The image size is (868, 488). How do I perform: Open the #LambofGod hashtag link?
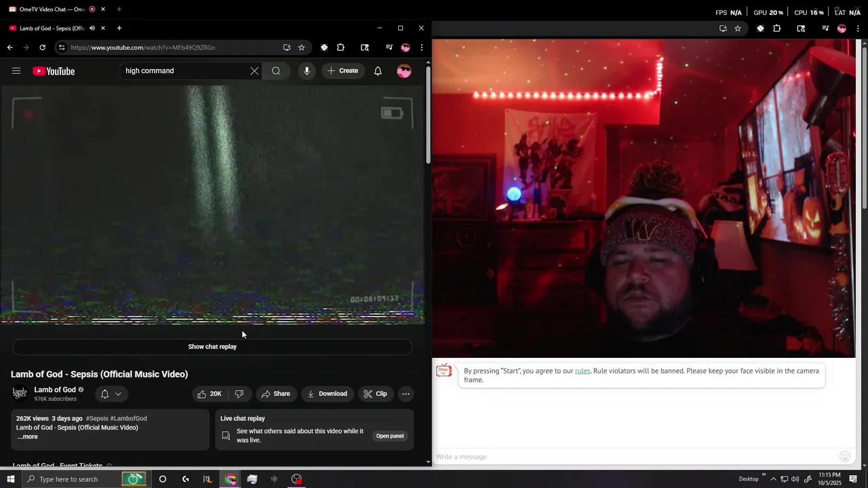coord(129,419)
